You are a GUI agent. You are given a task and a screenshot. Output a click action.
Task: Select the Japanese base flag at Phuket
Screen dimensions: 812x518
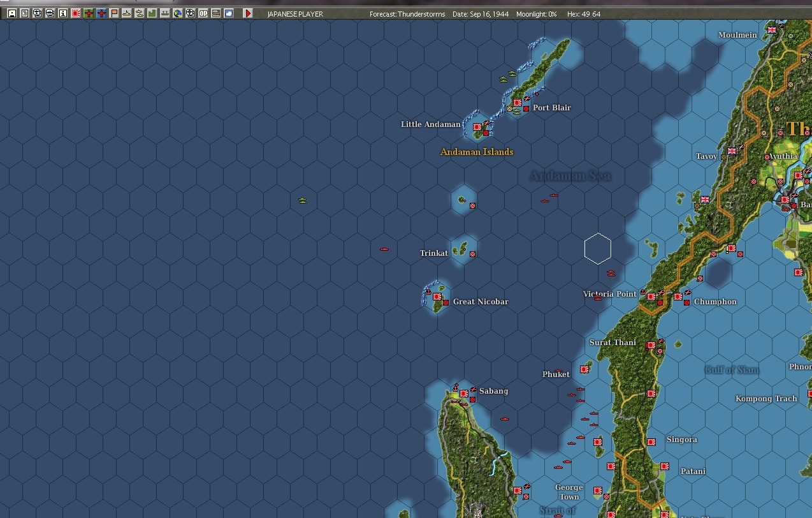(x=584, y=369)
